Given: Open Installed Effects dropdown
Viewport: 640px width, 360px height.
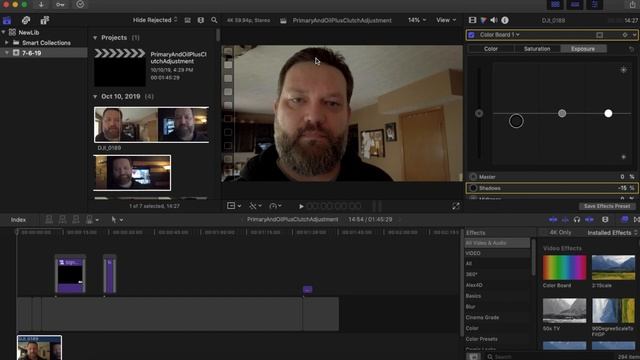Looking at the screenshot, I should pyautogui.click(x=612, y=233).
